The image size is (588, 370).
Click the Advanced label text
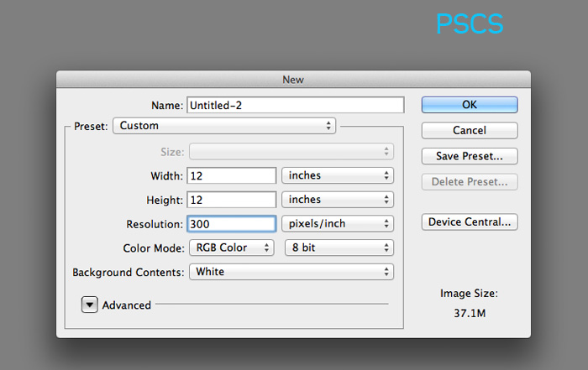click(126, 305)
